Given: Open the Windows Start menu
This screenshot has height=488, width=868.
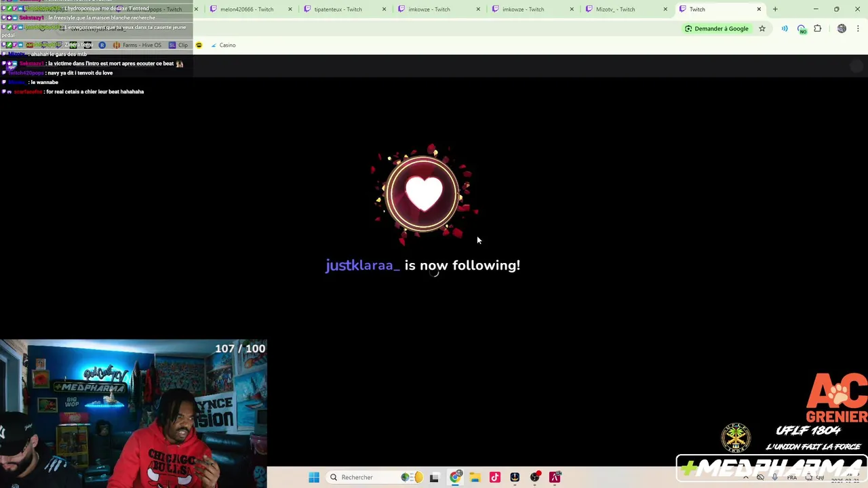Looking at the screenshot, I should pyautogui.click(x=314, y=477).
